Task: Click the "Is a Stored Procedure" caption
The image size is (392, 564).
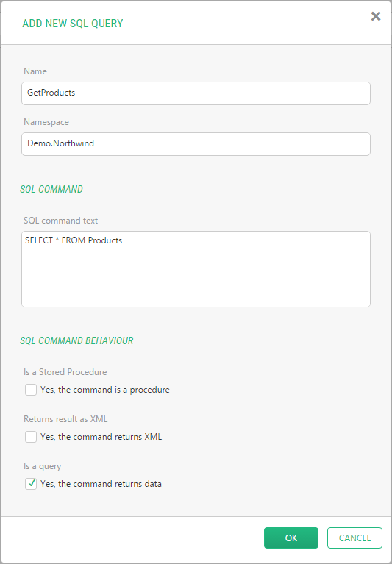Action: pyautogui.click(x=65, y=371)
